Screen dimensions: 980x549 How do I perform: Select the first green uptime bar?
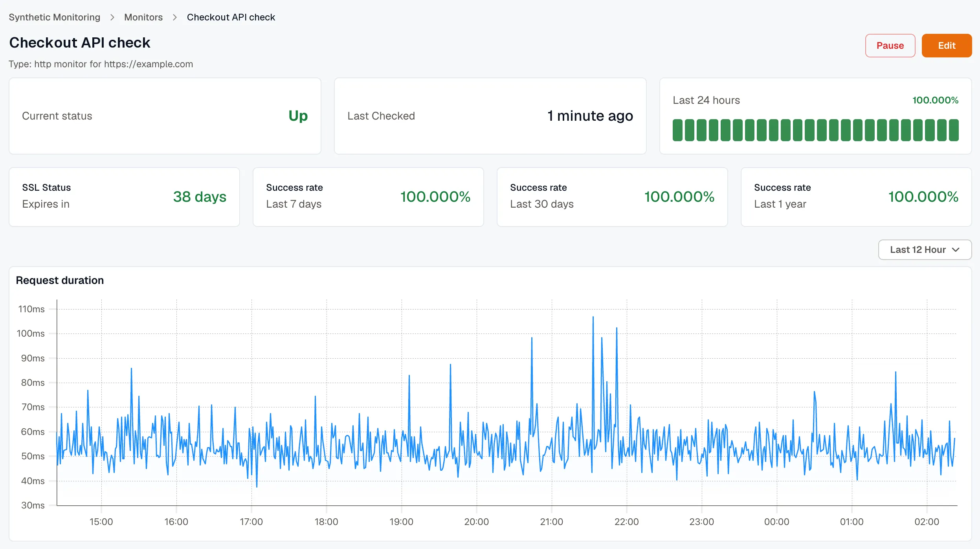click(x=677, y=130)
